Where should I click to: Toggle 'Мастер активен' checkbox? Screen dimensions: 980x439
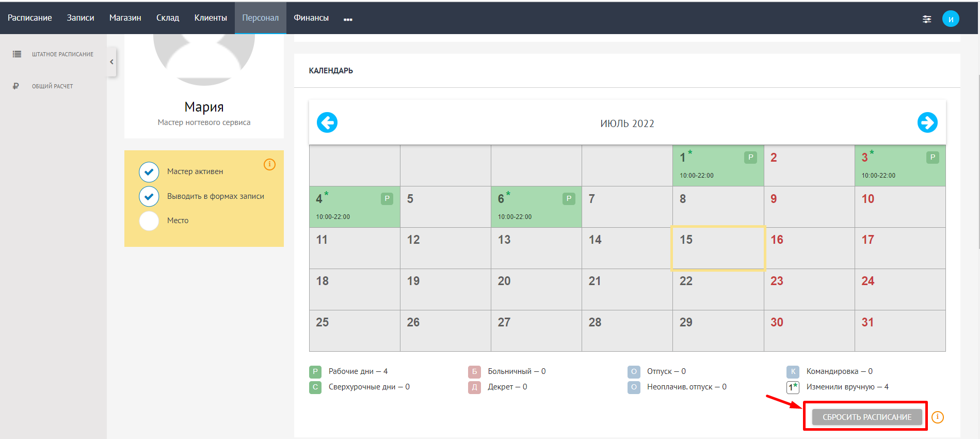pos(149,172)
